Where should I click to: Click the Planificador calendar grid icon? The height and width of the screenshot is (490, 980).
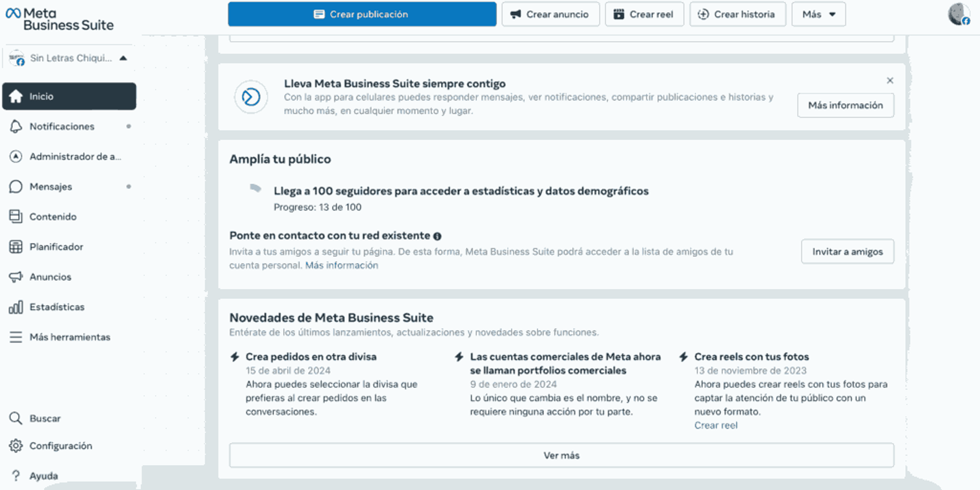coord(16,247)
